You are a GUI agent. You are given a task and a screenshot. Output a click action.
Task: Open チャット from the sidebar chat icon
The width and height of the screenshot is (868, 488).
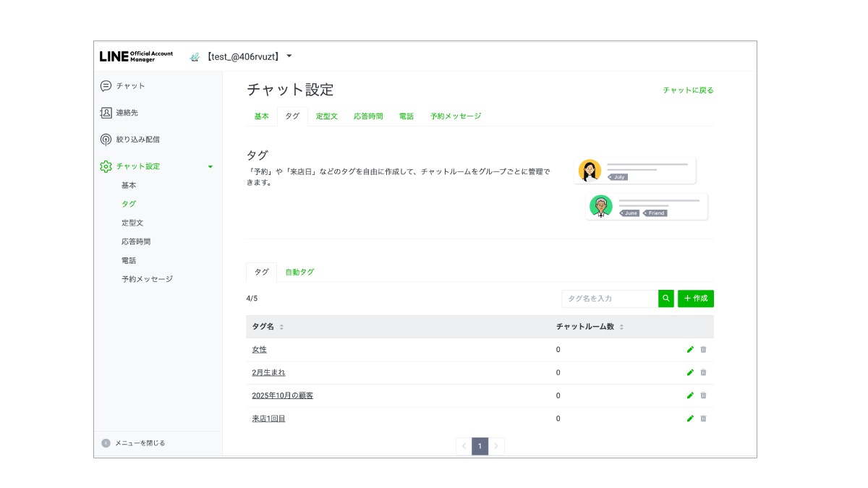click(x=106, y=86)
